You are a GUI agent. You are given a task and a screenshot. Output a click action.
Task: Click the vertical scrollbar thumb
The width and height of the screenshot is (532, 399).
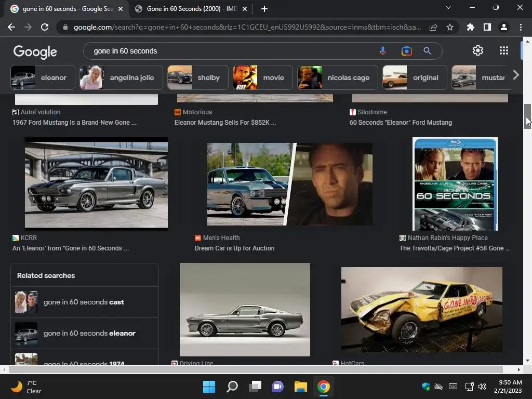click(x=527, y=116)
